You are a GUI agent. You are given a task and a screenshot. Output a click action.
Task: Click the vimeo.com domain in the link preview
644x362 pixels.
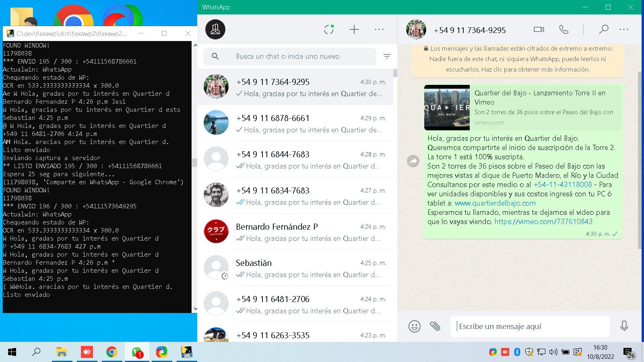click(489, 123)
